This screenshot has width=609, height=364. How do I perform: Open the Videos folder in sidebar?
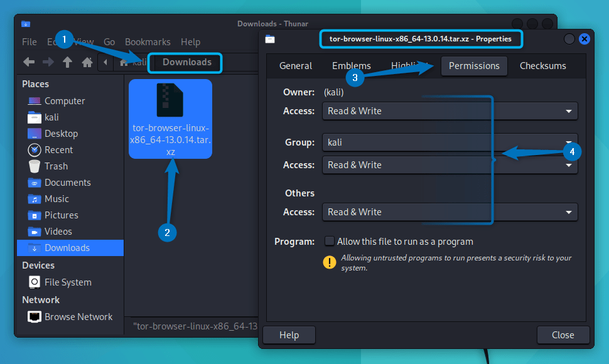56,231
